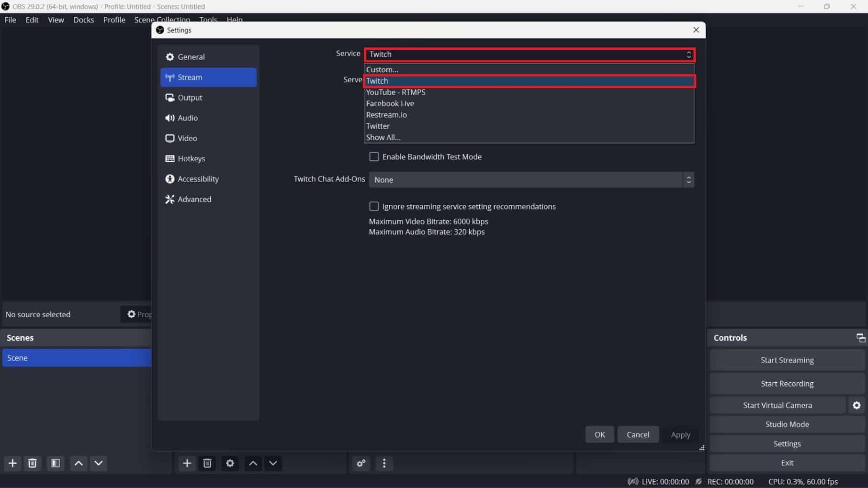Move source down with arrow icon

273,463
